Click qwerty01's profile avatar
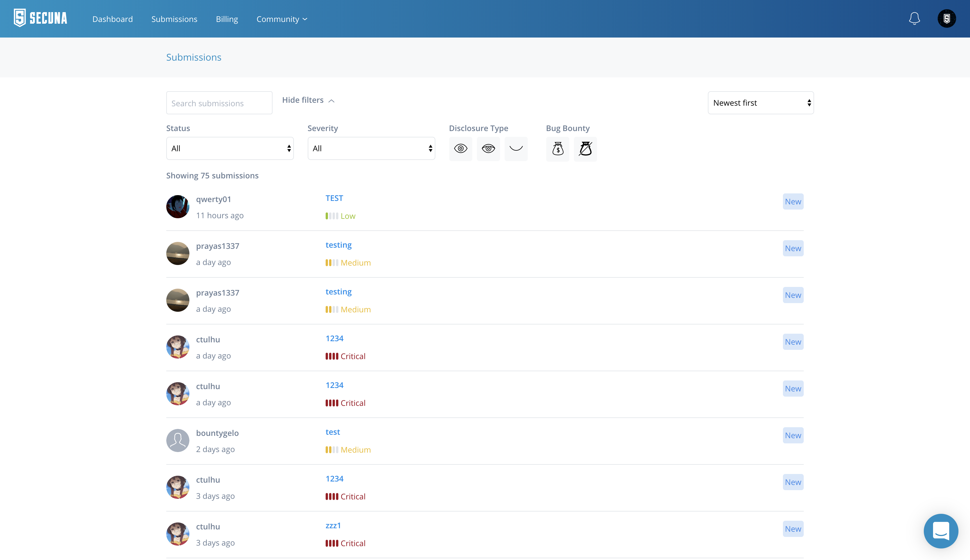Viewport: 970px width, 560px height. click(178, 207)
